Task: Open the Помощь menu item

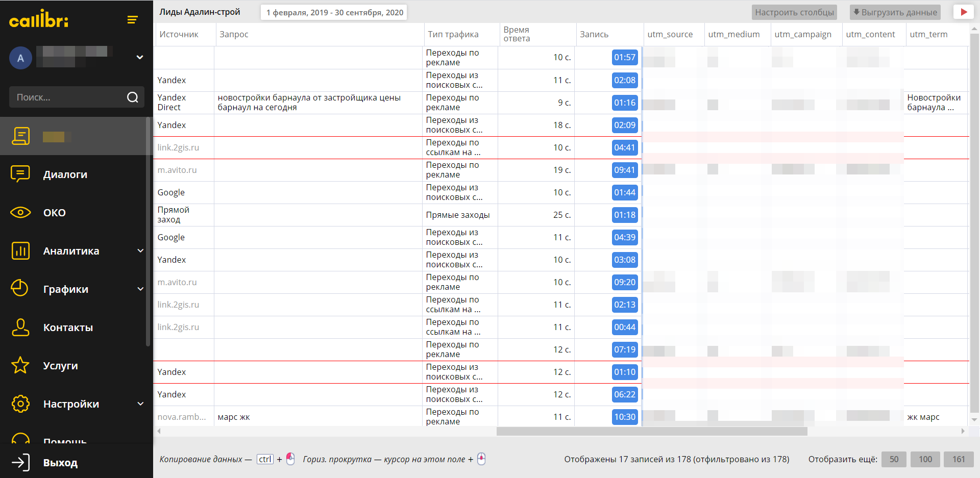Action: click(x=65, y=441)
